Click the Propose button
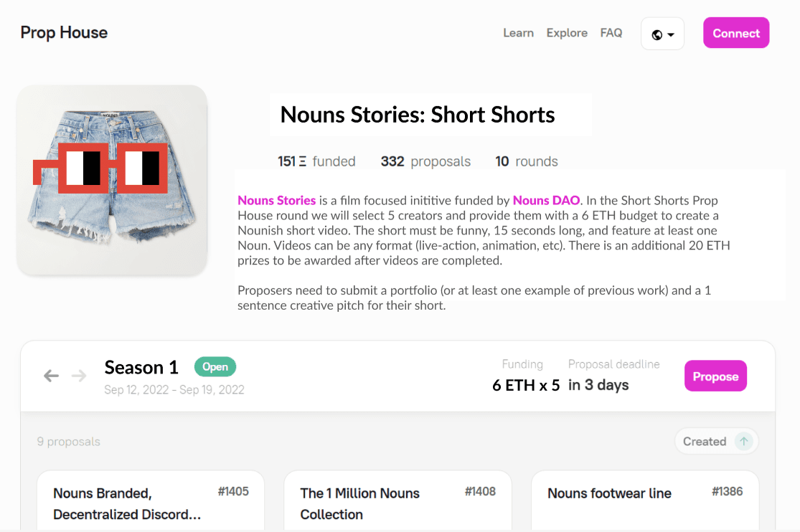This screenshot has width=800, height=532. coord(715,376)
